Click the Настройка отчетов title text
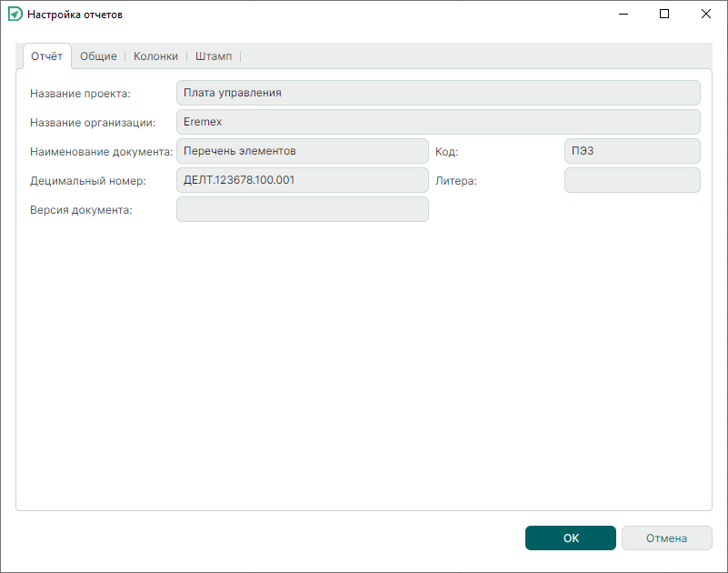This screenshot has height=573, width=728. (75, 15)
